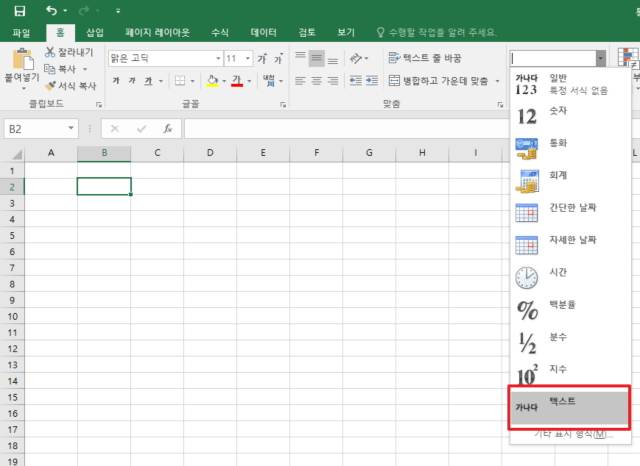Select 백분율 percentage format
640x466 pixels.
pos(569,309)
